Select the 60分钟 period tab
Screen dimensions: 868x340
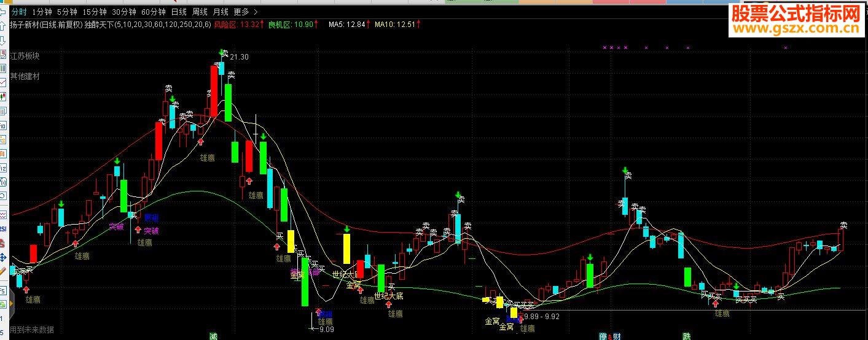click(x=154, y=12)
